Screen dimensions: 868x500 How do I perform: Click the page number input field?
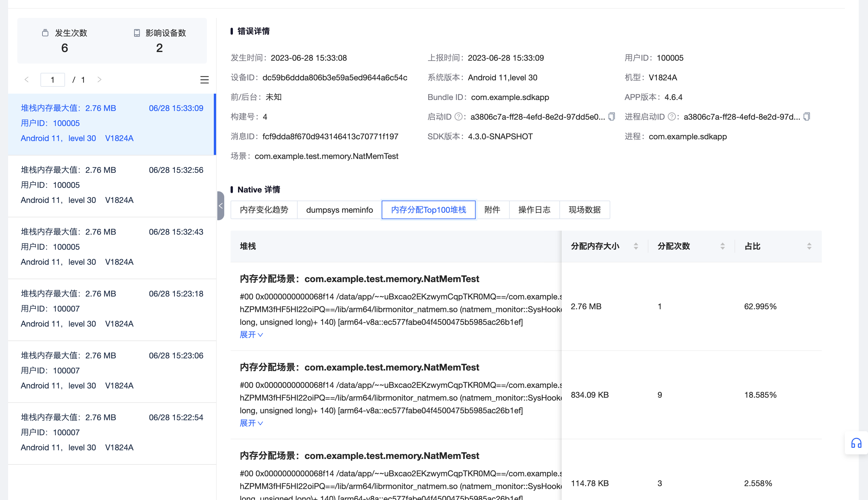(53, 80)
